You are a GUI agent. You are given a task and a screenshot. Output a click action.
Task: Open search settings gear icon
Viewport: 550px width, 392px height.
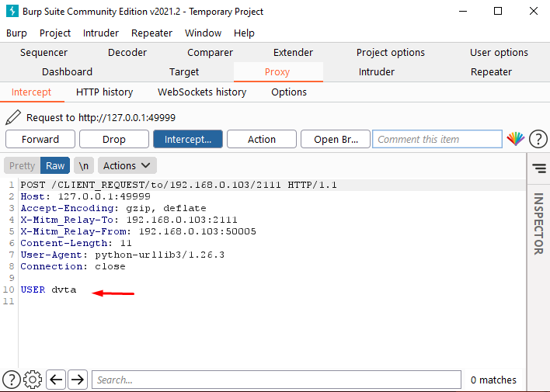(x=33, y=380)
